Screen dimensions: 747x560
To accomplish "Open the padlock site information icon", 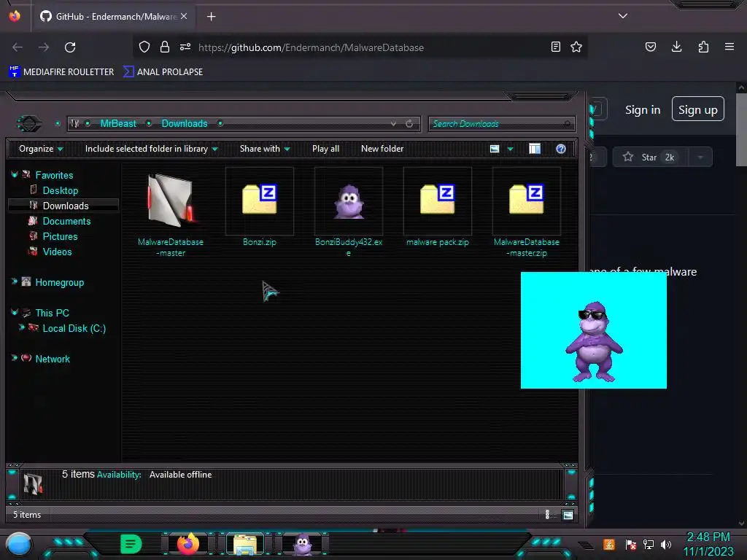I will coord(165,47).
